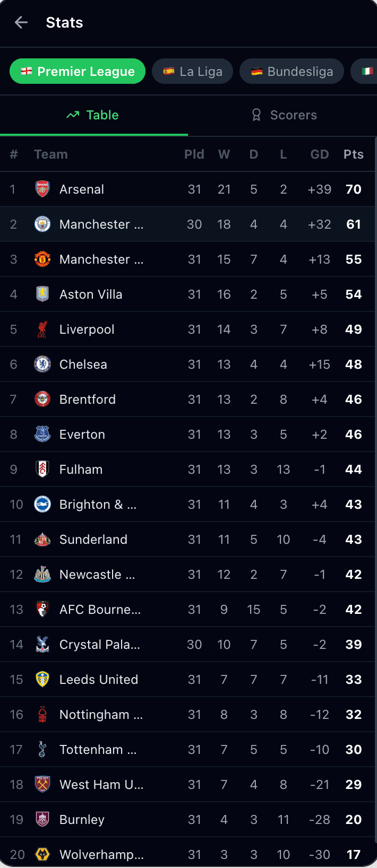Image resolution: width=377 pixels, height=868 pixels.
Task: Choose the Bundesliga league filter
Action: point(292,72)
